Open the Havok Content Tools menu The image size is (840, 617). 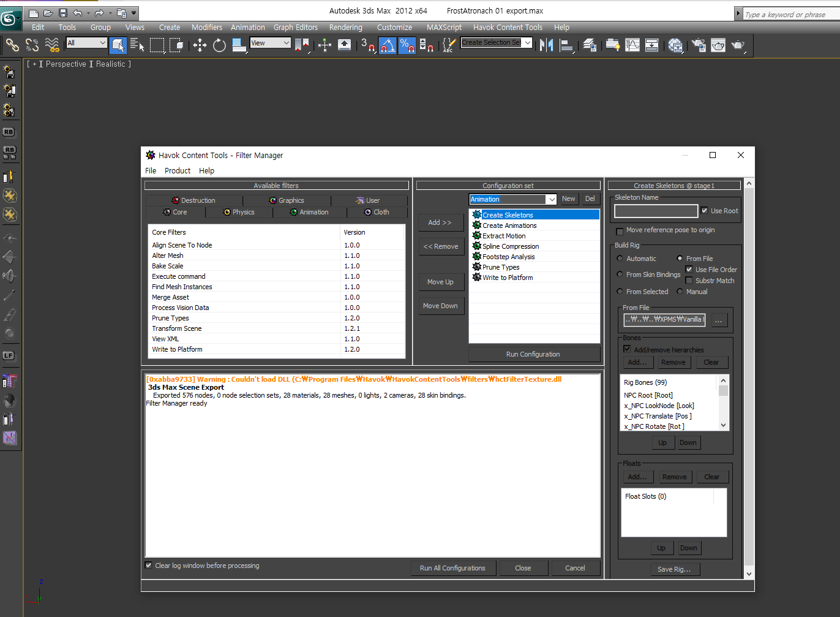point(508,28)
